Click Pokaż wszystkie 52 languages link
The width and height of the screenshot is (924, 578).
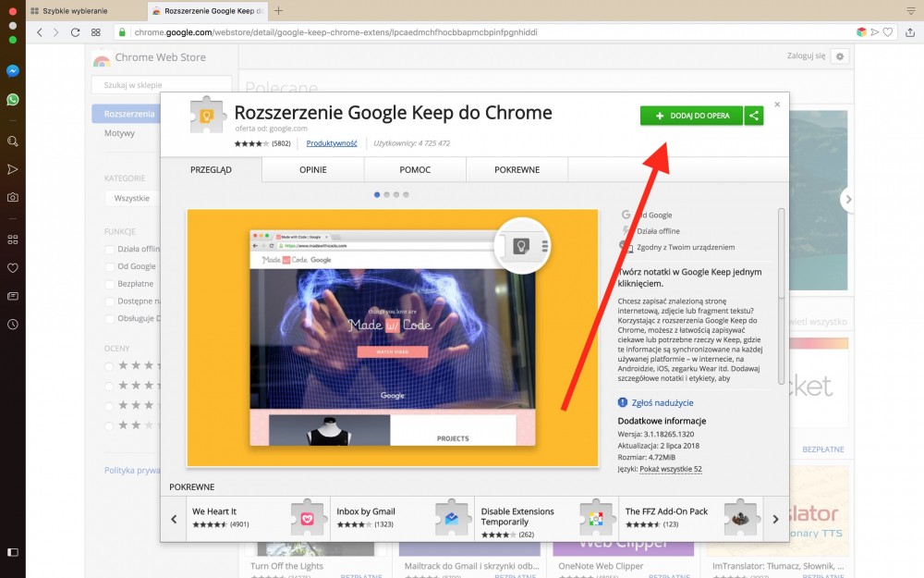tap(671, 470)
